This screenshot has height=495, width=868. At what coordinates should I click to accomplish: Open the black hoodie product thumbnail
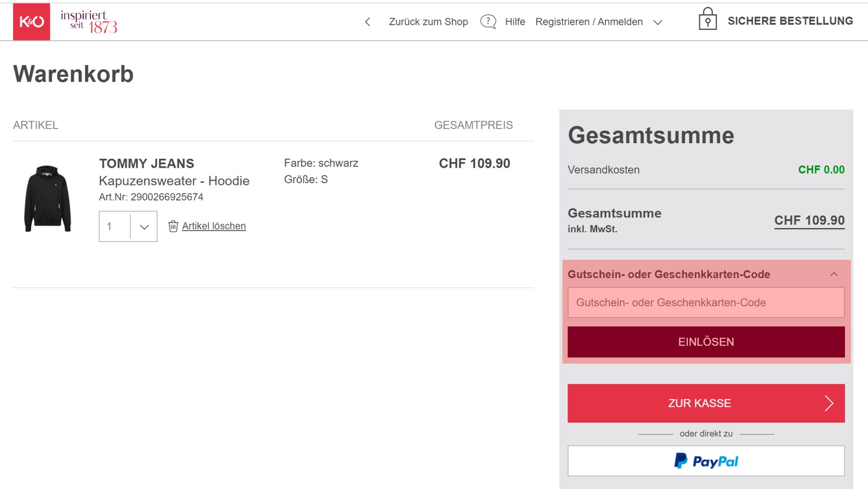tap(48, 198)
